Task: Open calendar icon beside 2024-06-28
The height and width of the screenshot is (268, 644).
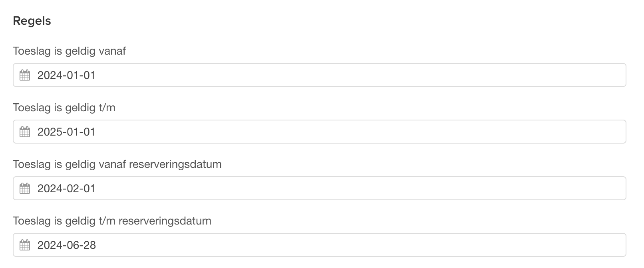Action: 25,245
